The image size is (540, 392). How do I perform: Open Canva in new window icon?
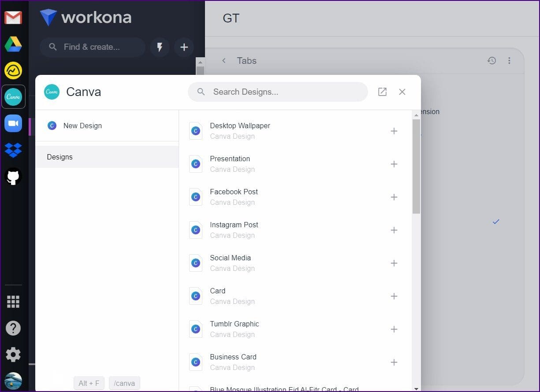[382, 92]
